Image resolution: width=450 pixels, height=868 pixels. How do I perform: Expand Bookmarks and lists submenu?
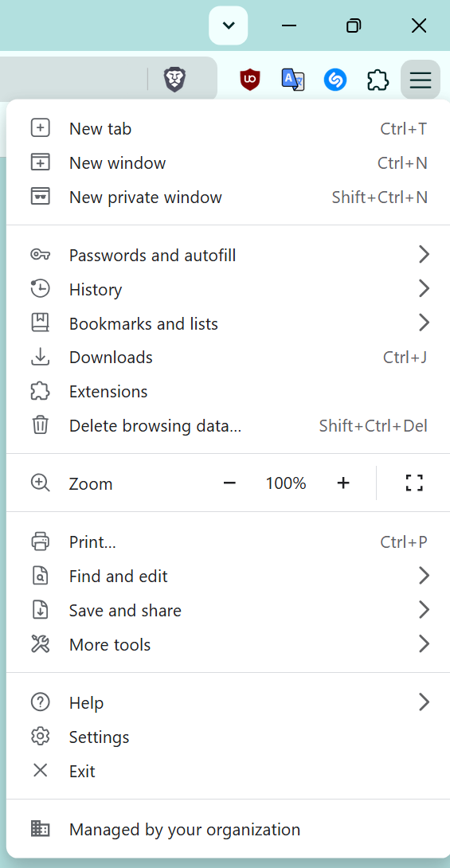(228, 323)
